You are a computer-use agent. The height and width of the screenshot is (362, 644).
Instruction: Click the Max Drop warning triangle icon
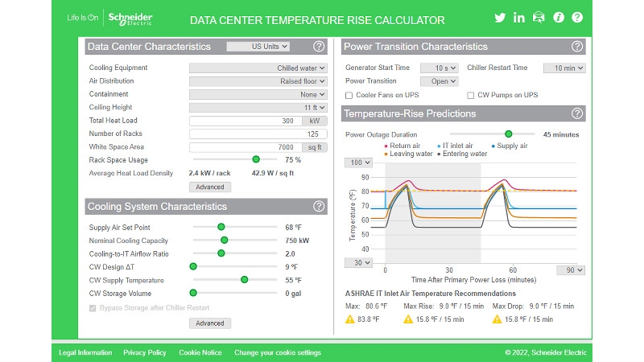(497, 319)
